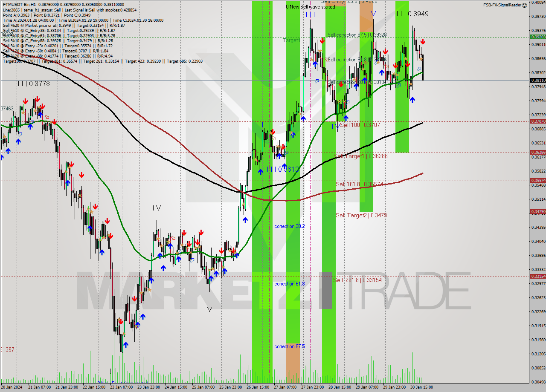The image size is (546, 392).
Task: Click the '30 Jan 15:00' time axis label
Action: (x=421, y=387)
